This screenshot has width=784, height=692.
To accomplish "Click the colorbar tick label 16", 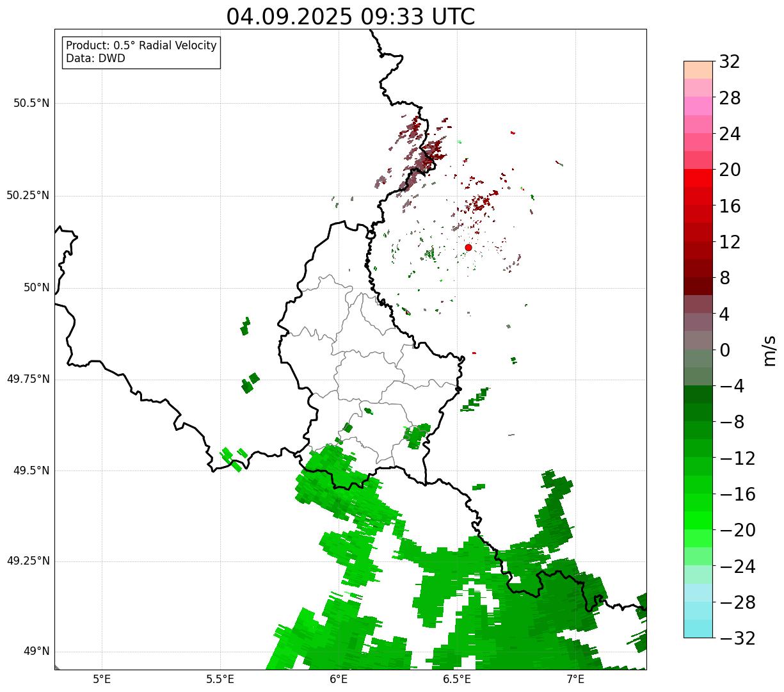I will click(x=730, y=205).
